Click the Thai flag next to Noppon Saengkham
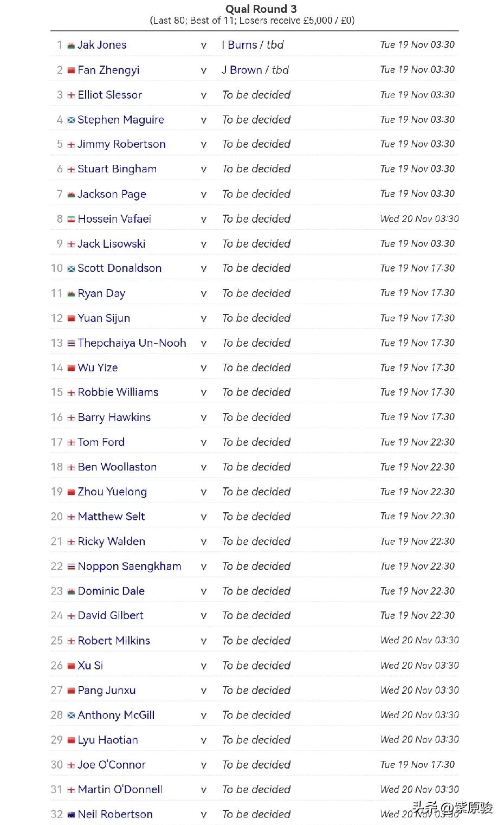The image size is (504, 825). [71, 567]
